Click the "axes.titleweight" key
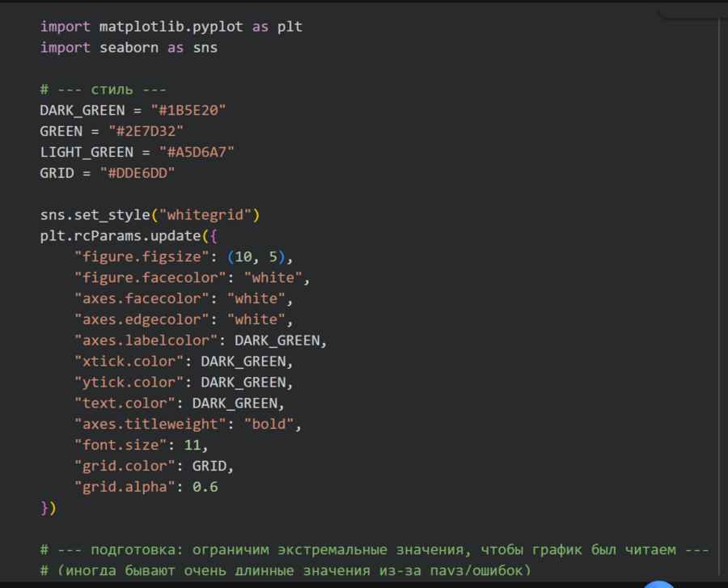 (x=150, y=424)
